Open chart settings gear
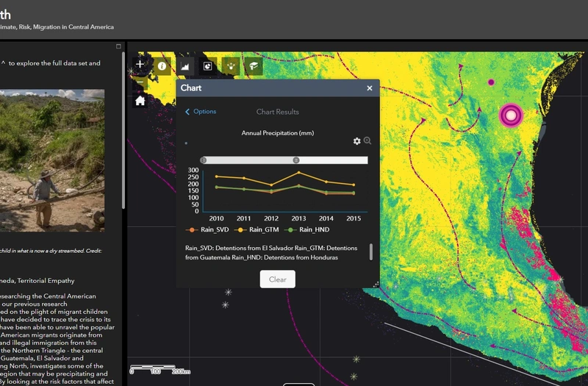The width and height of the screenshot is (588, 386). click(x=356, y=141)
